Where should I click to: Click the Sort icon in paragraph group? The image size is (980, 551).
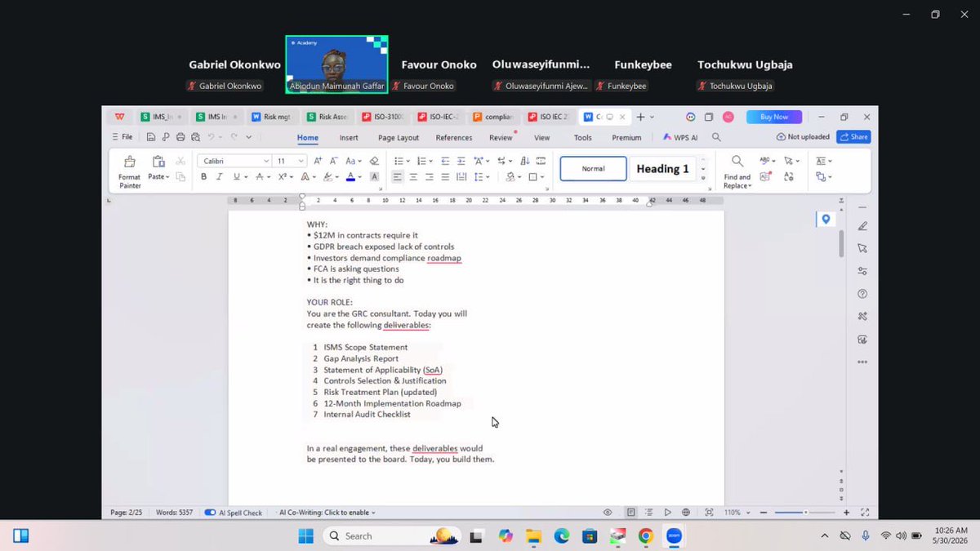[x=525, y=161]
